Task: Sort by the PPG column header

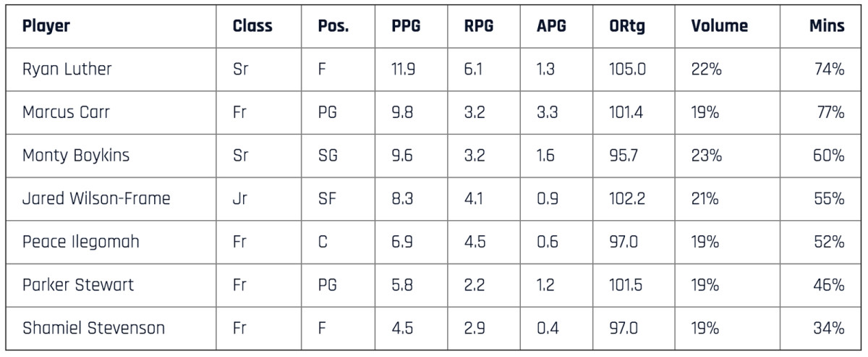Action: [x=406, y=26]
